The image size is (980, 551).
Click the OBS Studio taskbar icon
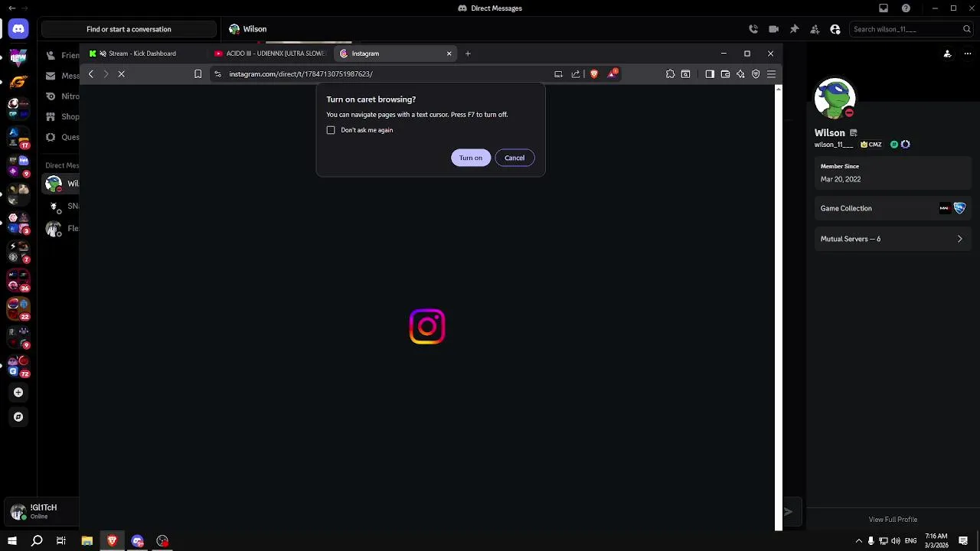162,541
